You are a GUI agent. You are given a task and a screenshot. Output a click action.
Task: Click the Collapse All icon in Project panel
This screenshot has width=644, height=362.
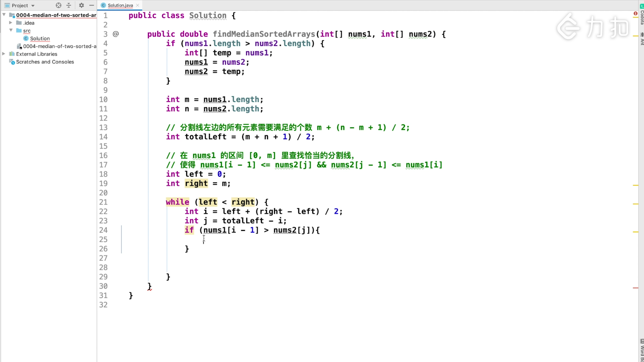tap(69, 5)
